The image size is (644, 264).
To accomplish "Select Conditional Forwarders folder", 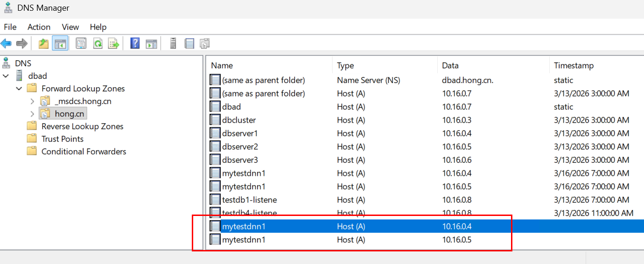I will click(x=84, y=152).
